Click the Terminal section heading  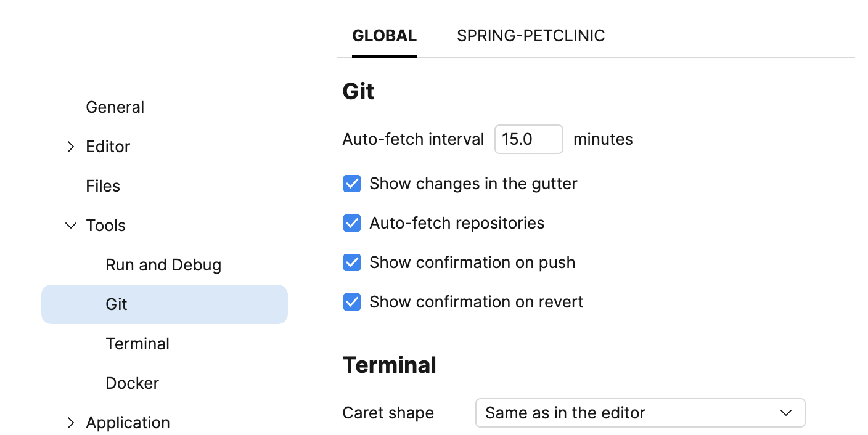[x=389, y=364]
